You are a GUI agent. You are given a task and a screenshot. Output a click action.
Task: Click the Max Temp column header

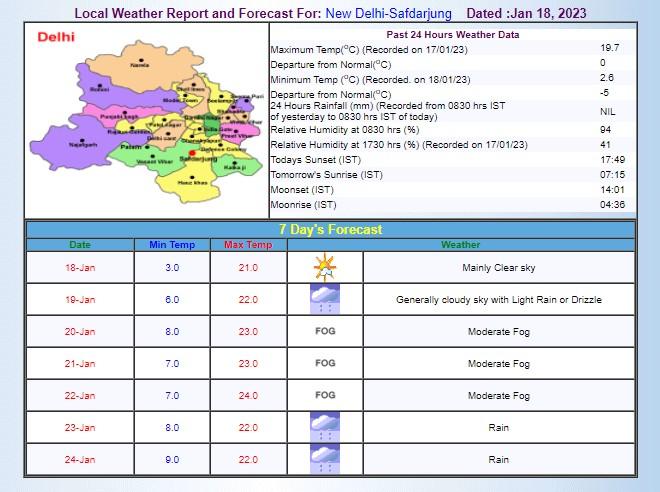[248, 244]
